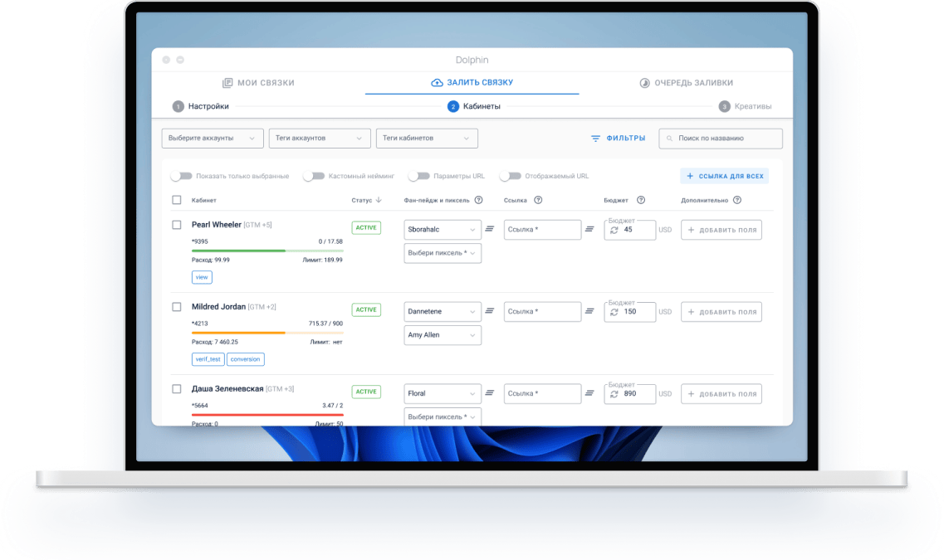Image resolution: width=944 pixels, height=560 pixels.
Task: Switch to the МОИ СВЯЗКИ tab
Action: pyautogui.click(x=258, y=83)
